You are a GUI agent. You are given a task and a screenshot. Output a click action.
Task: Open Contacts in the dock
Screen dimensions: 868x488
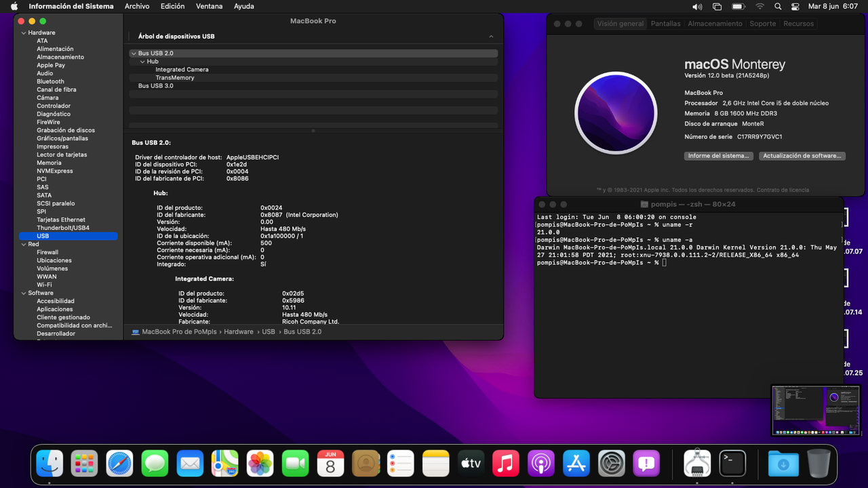point(366,464)
